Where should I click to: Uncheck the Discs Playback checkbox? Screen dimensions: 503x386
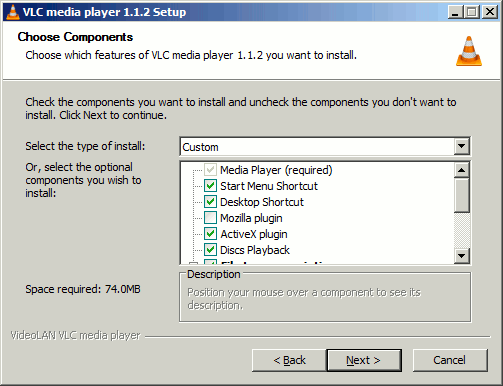[x=210, y=250]
